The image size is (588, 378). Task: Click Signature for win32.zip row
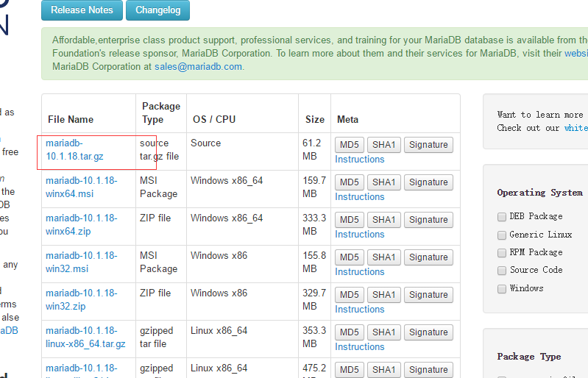click(x=428, y=295)
